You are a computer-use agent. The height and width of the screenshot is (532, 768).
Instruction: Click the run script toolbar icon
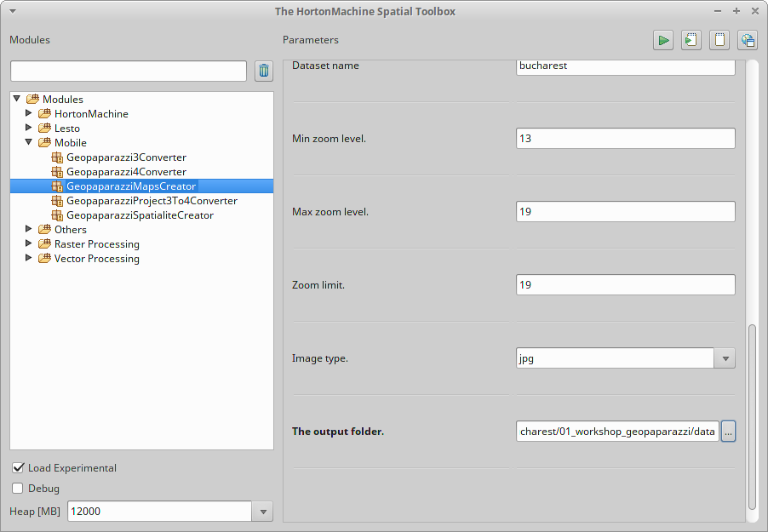(691, 40)
